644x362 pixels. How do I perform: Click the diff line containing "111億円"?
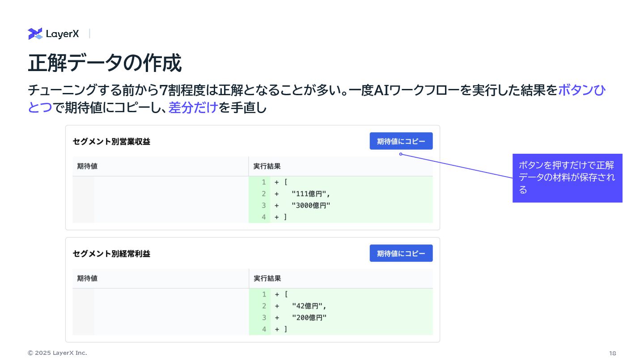click(310, 194)
